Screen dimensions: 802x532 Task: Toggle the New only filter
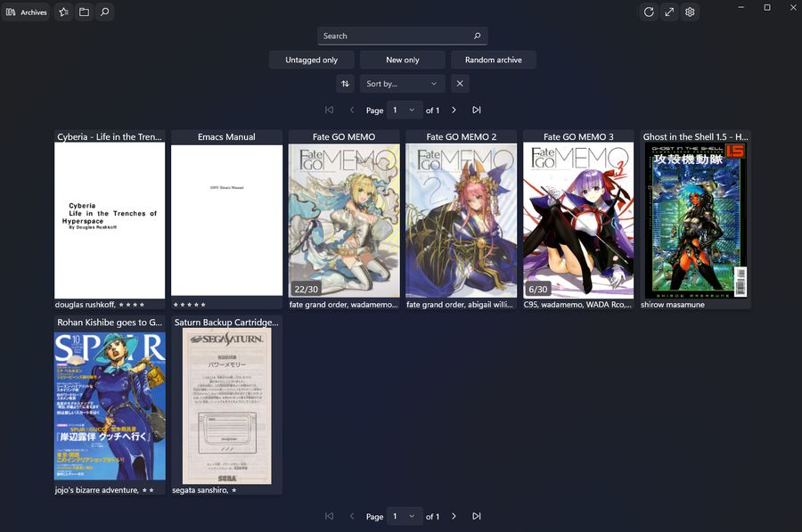(x=403, y=60)
